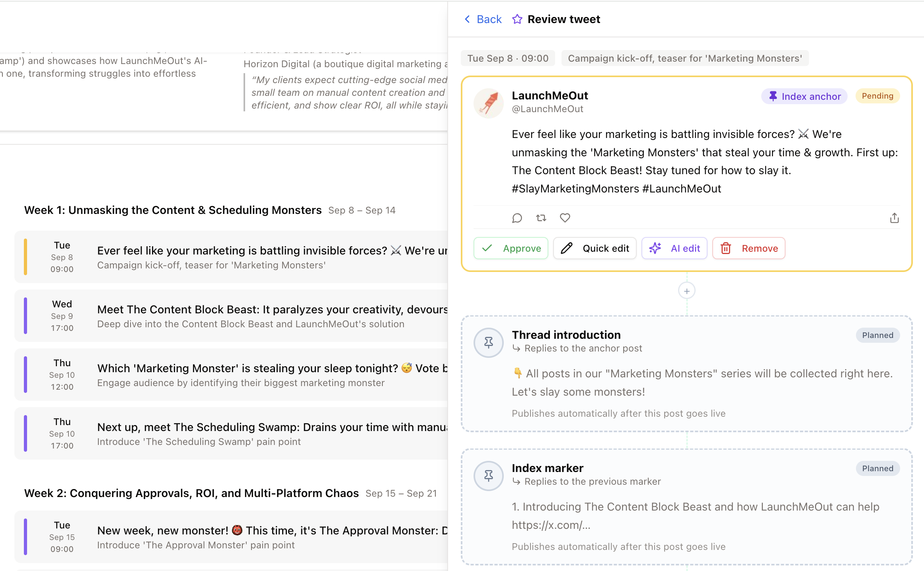
Task: Click the checkmark icon on Approve
Action: [487, 249]
